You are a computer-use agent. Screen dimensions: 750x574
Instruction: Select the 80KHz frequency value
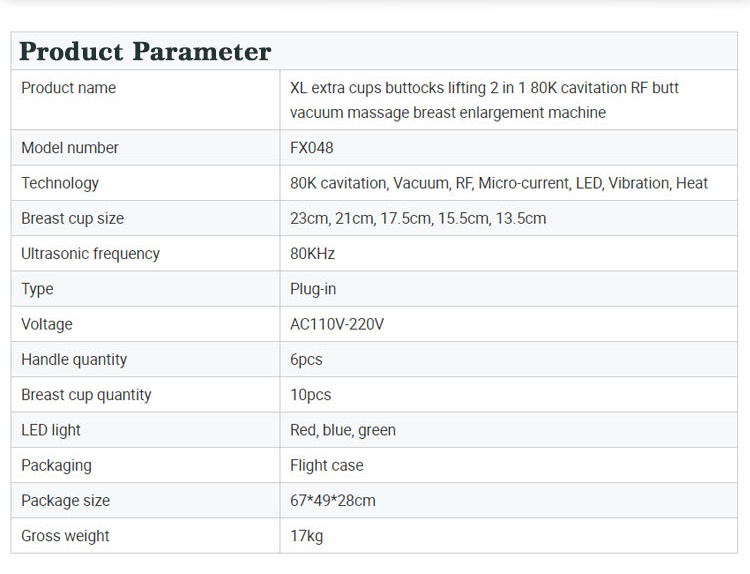point(313,254)
